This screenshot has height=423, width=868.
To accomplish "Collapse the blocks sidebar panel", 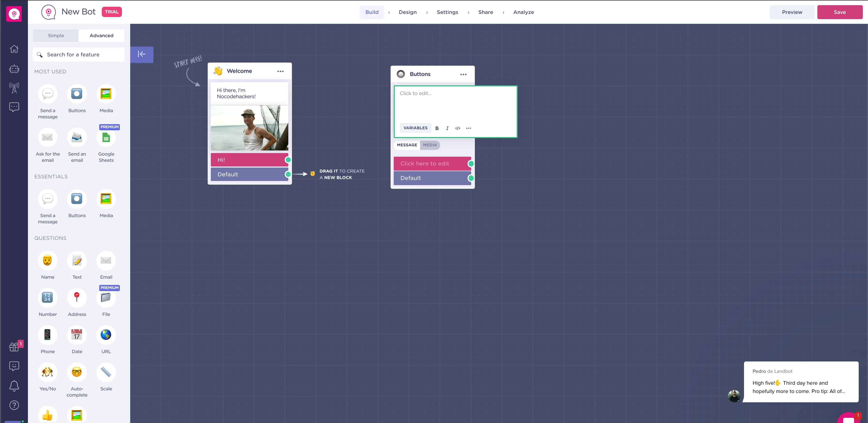I will click(x=142, y=54).
